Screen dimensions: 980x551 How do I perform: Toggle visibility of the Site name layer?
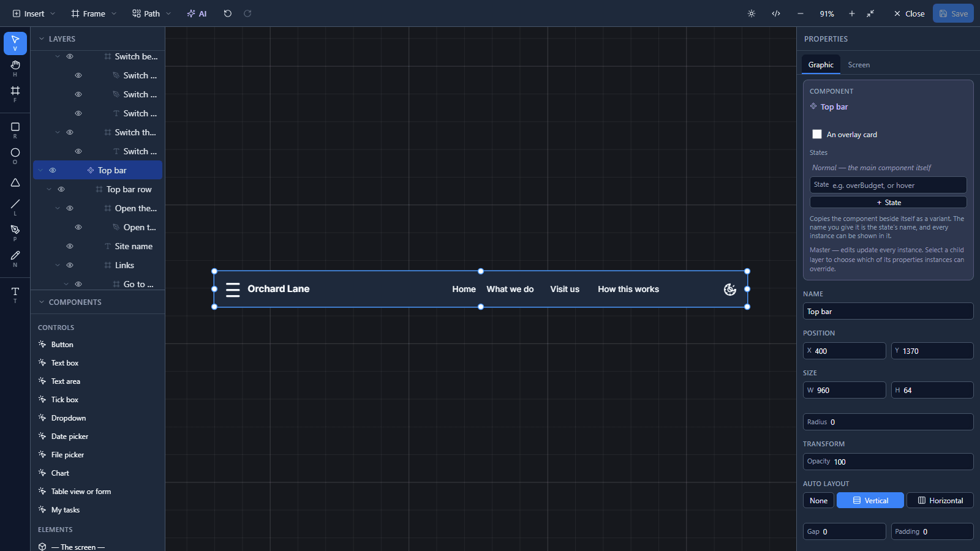(x=70, y=246)
